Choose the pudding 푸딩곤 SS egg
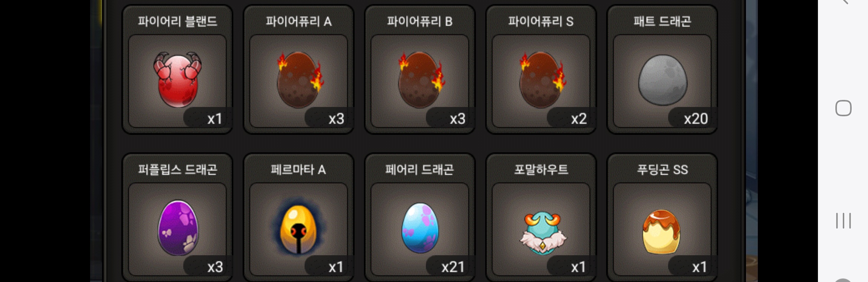This screenshot has height=282, width=868. pos(661,231)
